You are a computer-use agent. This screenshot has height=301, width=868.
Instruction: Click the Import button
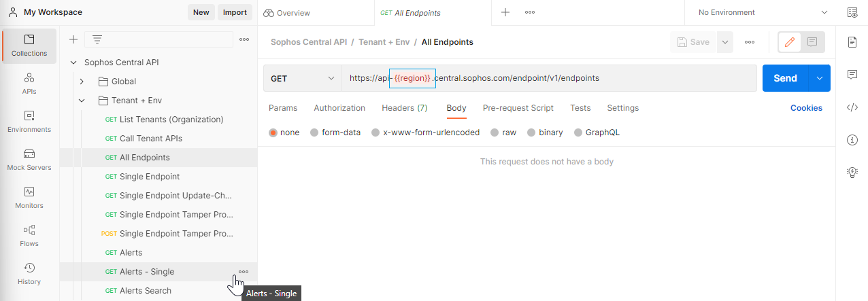[x=235, y=12]
